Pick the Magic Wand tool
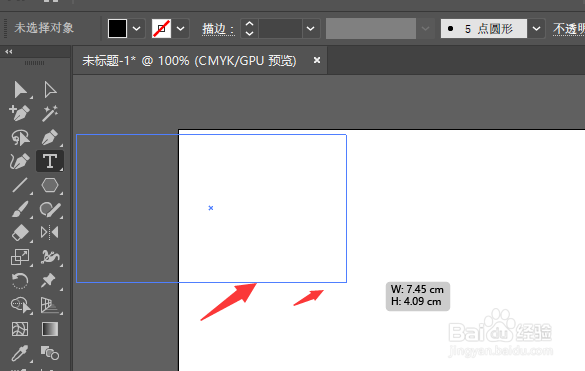The width and height of the screenshot is (585, 371). [50, 113]
